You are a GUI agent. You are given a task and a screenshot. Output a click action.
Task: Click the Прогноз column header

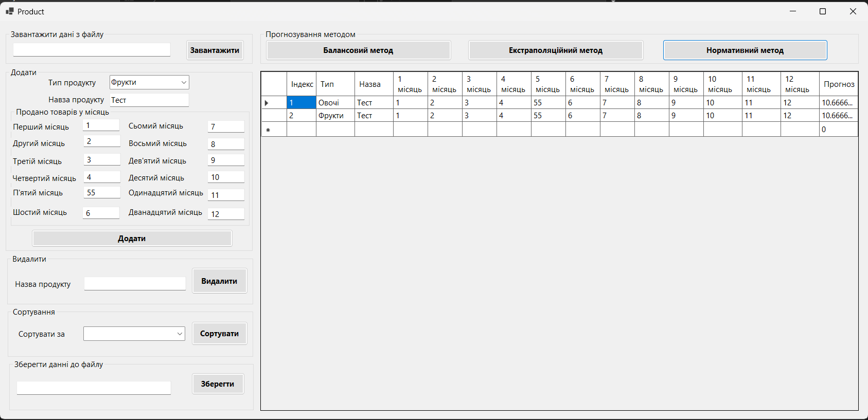click(x=839, y=84)
